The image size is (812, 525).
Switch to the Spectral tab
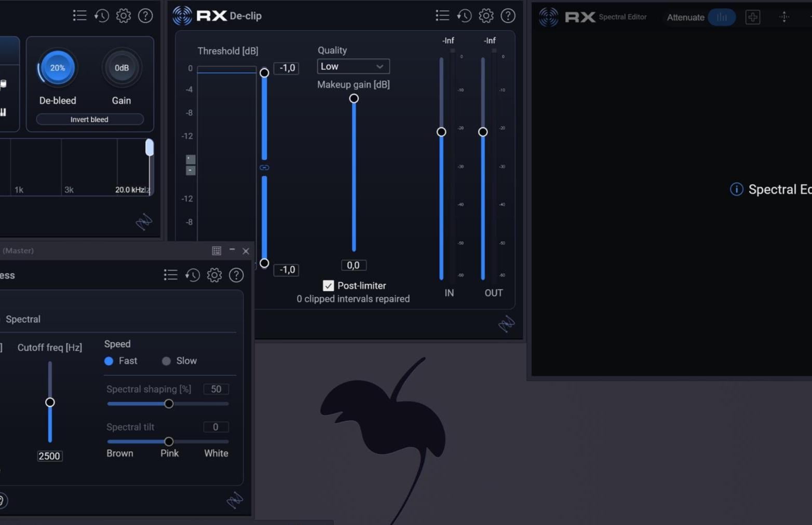click(23, 319)
